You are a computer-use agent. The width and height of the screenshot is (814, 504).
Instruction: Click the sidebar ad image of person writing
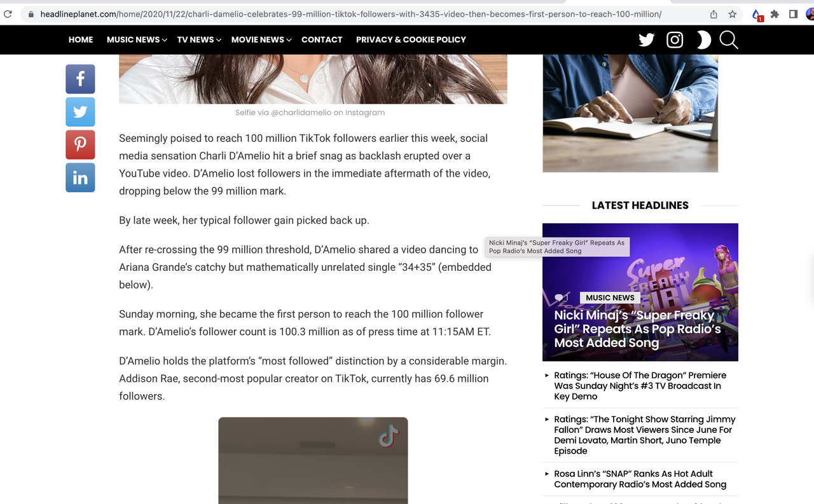[630, 113]
